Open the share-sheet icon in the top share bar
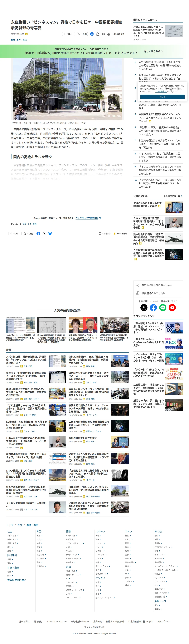Viewport: 189px width, 644px height. pos(98,34)
